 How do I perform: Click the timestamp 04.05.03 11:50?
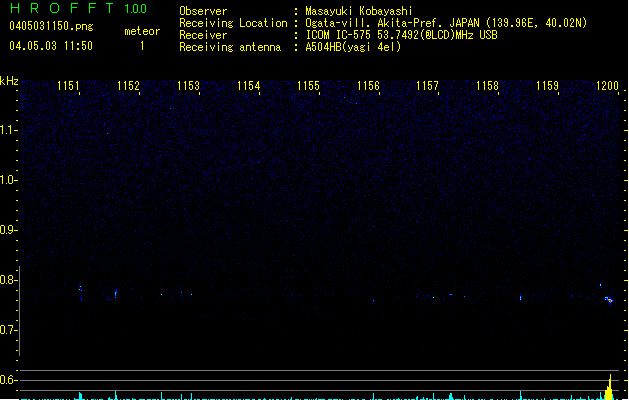tap(51, 46)
